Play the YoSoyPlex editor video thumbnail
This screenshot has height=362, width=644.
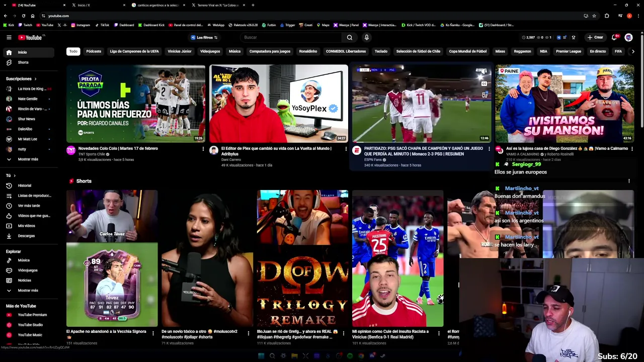pyautogui.click(x=279, y=104)
